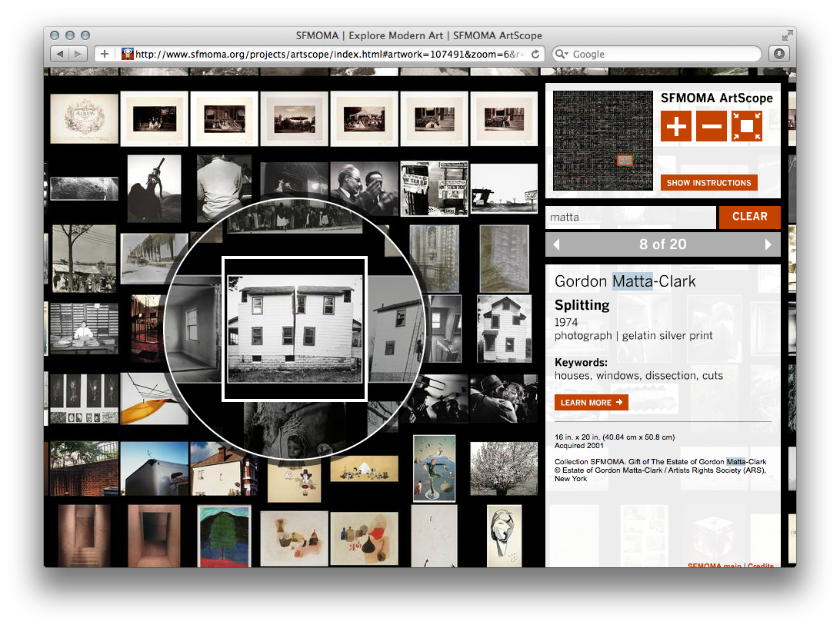Click the add bookmark plus icon
The image size is (840, 628).
104,54
